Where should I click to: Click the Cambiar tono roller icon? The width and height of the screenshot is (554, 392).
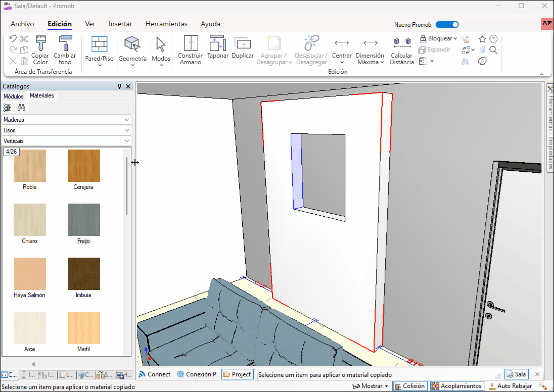(x=65, y=50)
